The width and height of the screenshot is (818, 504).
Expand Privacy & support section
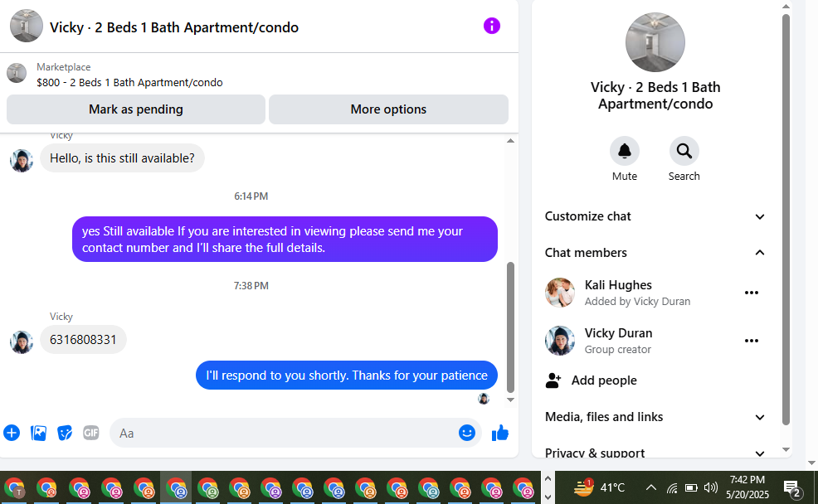655,453
